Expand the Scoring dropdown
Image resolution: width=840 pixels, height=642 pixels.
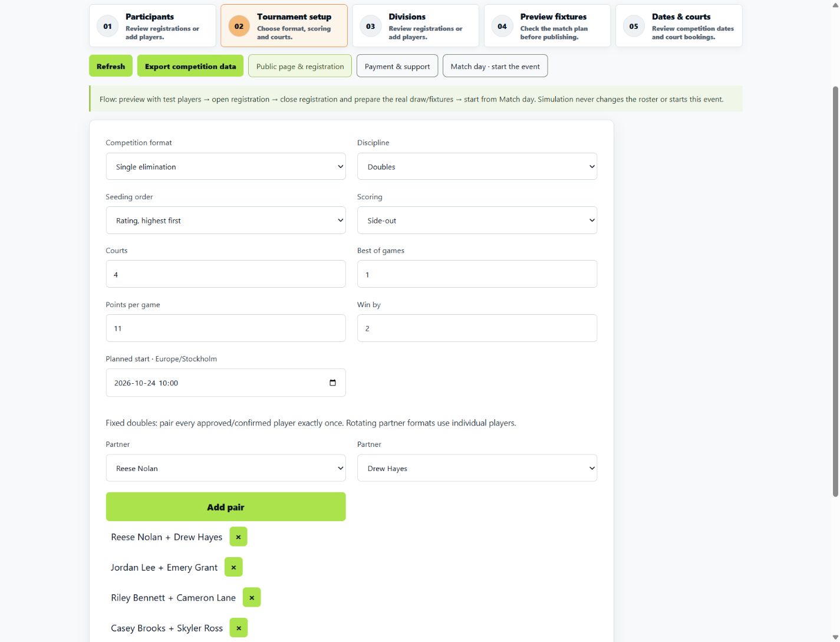pyautogui.click(x=477, y=220)
